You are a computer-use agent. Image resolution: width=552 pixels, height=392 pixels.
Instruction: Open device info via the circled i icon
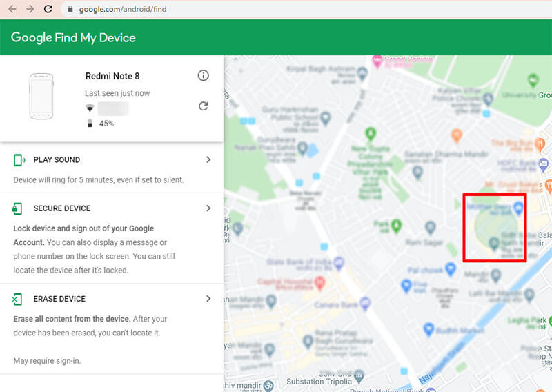[203, 75]
